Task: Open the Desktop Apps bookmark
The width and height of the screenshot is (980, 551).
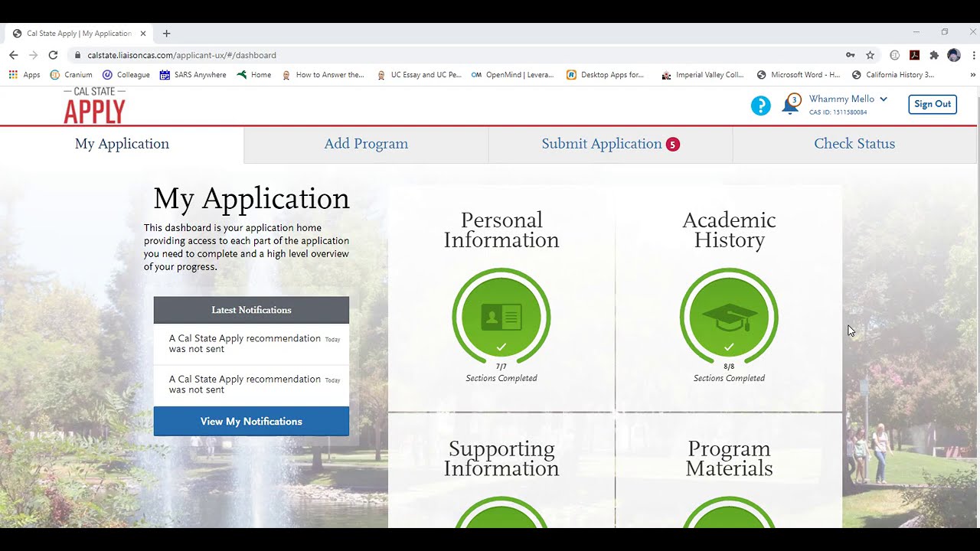Action: click(x=606, y=75)
